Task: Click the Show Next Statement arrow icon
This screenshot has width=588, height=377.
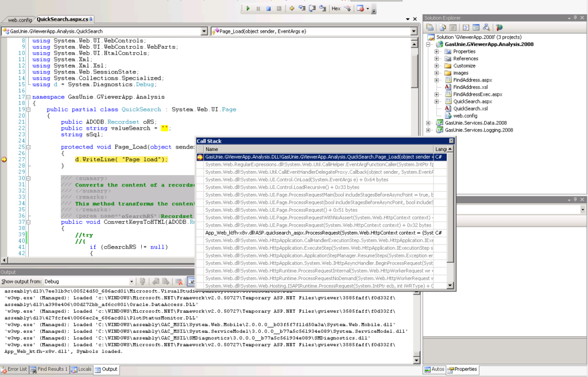Action: [x=292, y=8]
